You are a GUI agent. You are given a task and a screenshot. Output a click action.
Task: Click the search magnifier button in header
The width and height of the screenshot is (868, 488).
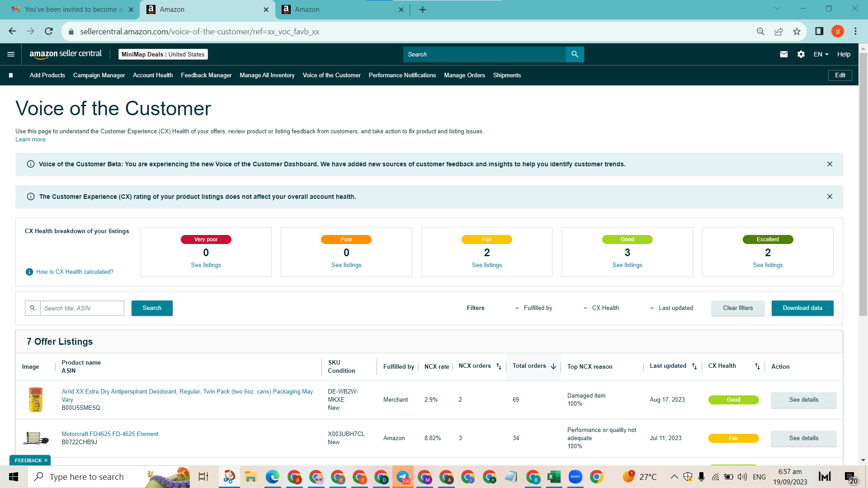click(575, 54)
